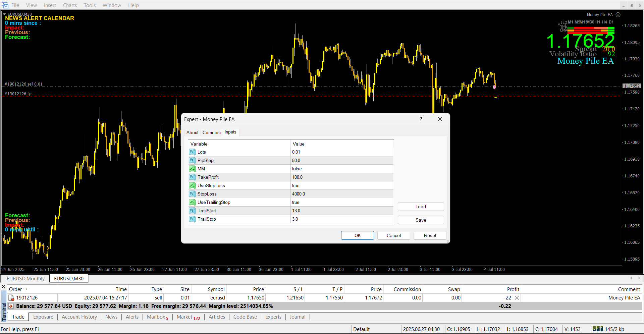Select the TakeProfit value field 100.0
Viewport: 644px width, 334px height.
tap(341, 177)
